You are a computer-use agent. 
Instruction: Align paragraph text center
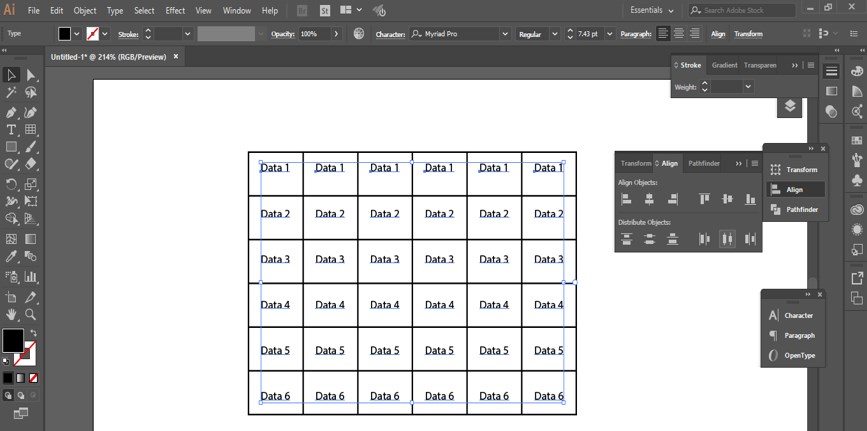(x=678, y=34)
